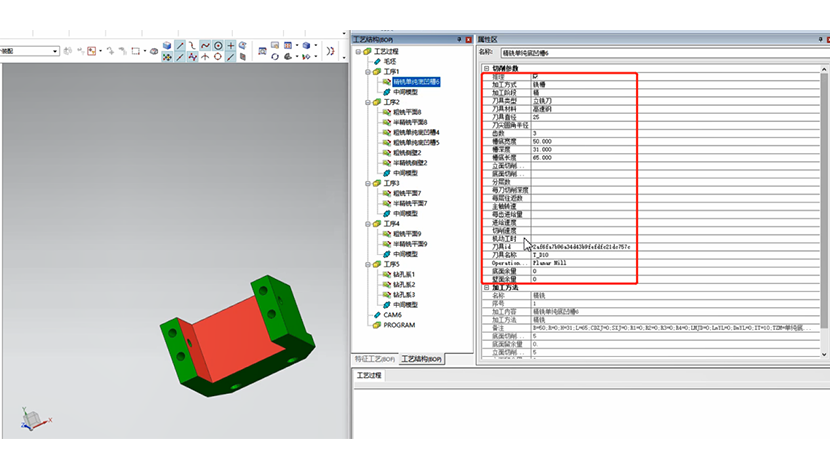Screen dimensions: 830x467
Task: Collapse the 工序2 tree node
Action: (366, 102)
